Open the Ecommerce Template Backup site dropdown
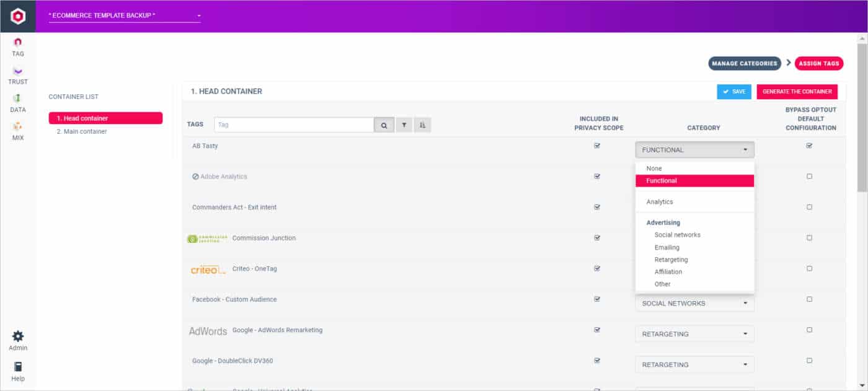This screenshot has width=868, height=391. 125,15
